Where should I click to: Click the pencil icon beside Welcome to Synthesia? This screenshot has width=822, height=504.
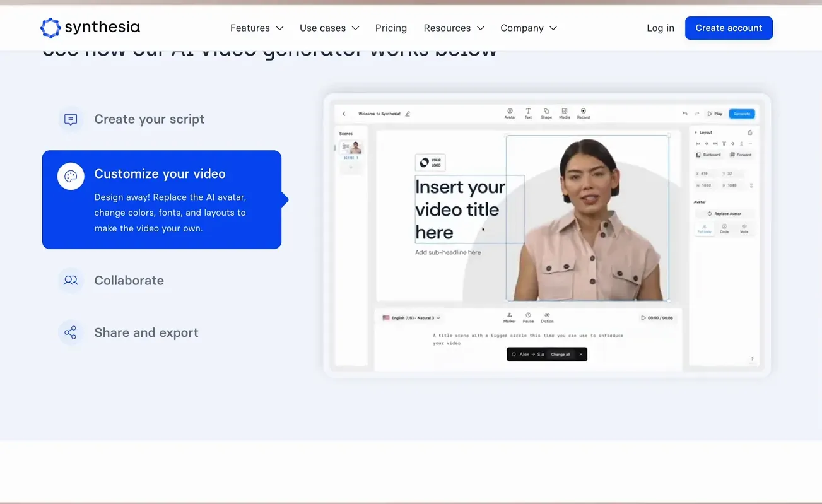click(x=408, y=114)
